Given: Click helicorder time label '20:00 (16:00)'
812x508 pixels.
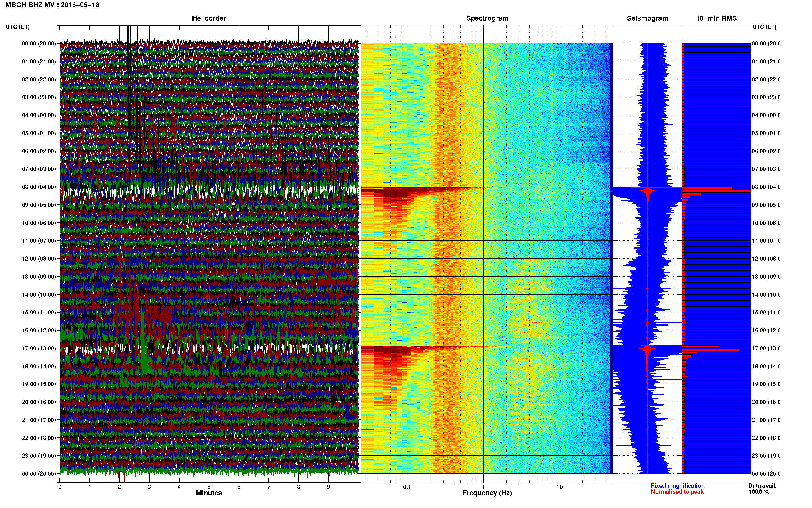Looking at the screenshot, I should coord(39,402).
